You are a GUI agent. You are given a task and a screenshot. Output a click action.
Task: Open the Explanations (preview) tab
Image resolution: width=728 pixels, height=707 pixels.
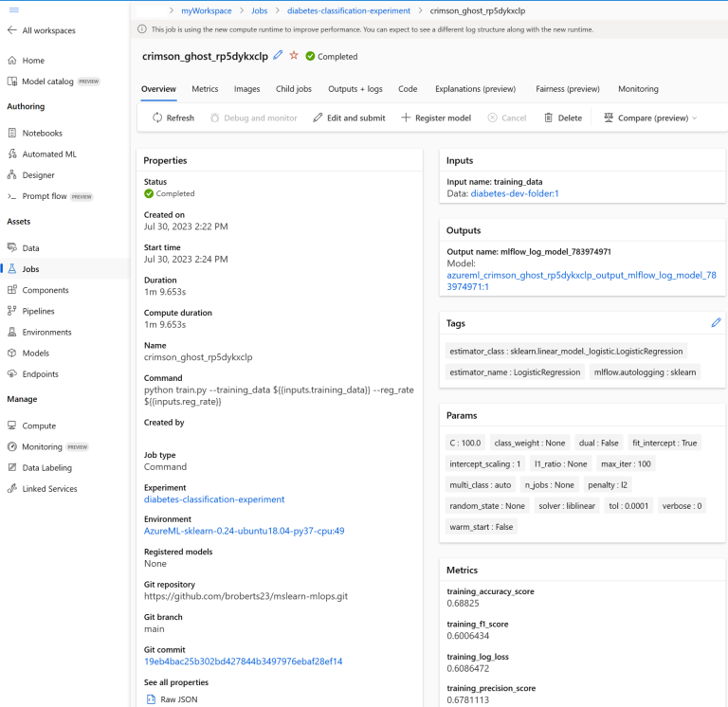tap(476, 89)
